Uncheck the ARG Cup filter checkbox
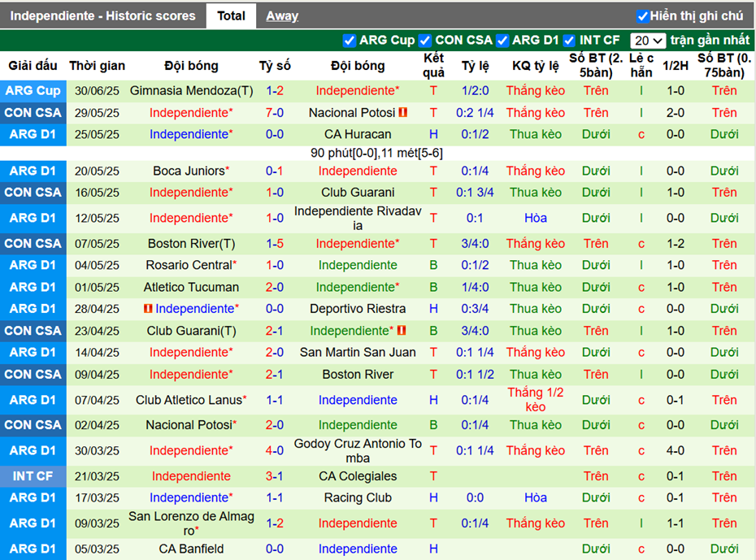The width and height of the screenshot is (756, 560). 349,41
